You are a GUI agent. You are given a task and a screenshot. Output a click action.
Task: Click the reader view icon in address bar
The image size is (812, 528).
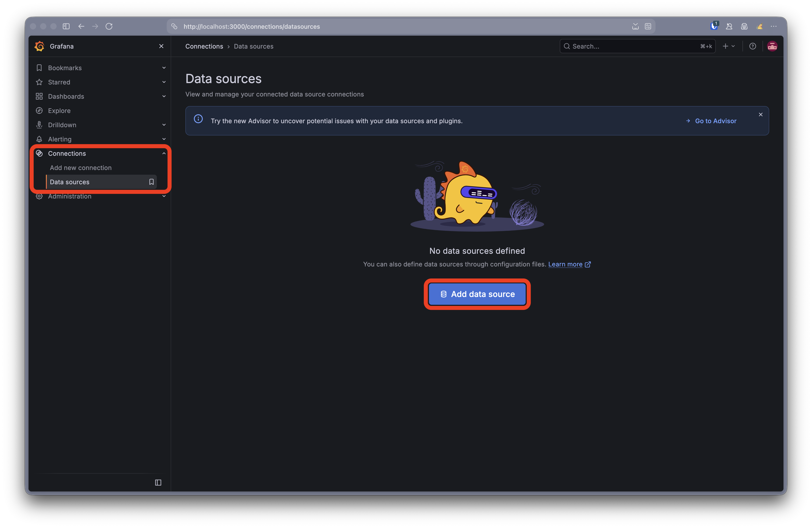(648, 26)
